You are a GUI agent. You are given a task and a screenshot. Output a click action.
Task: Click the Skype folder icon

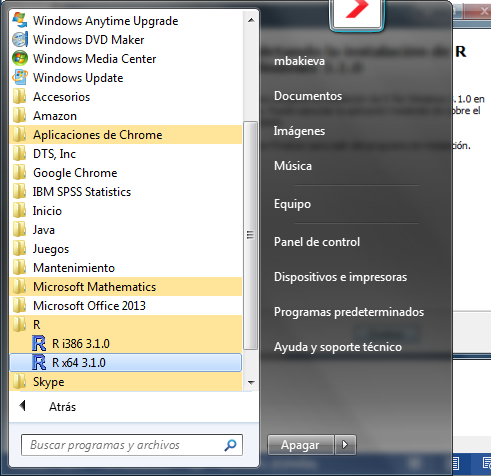[x=20, y=381]
